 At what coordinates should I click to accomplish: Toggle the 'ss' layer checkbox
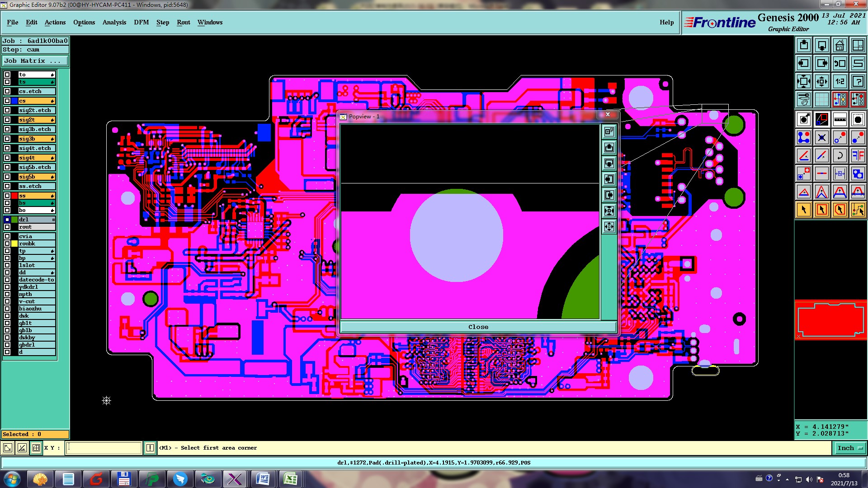pos(7,196)
